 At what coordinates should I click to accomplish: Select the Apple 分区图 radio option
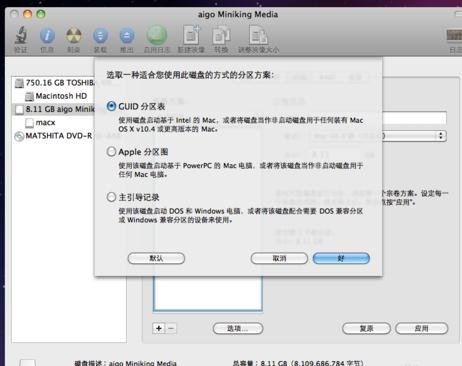pyautogui.click(x=111, y=152)
